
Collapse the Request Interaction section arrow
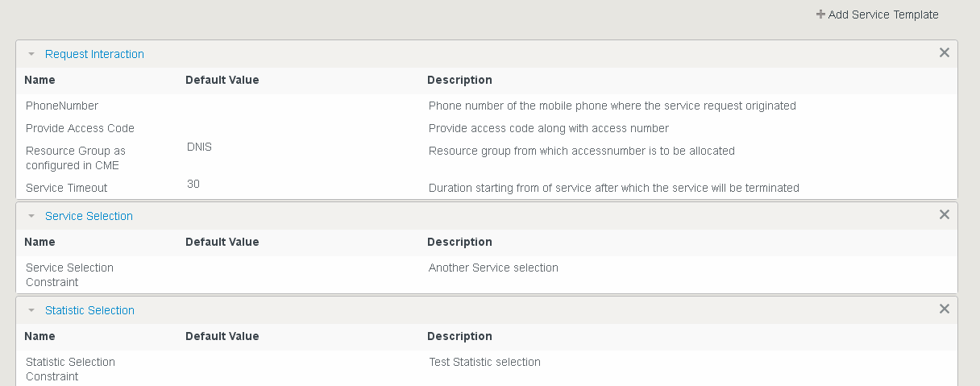[x=31, y=55]
